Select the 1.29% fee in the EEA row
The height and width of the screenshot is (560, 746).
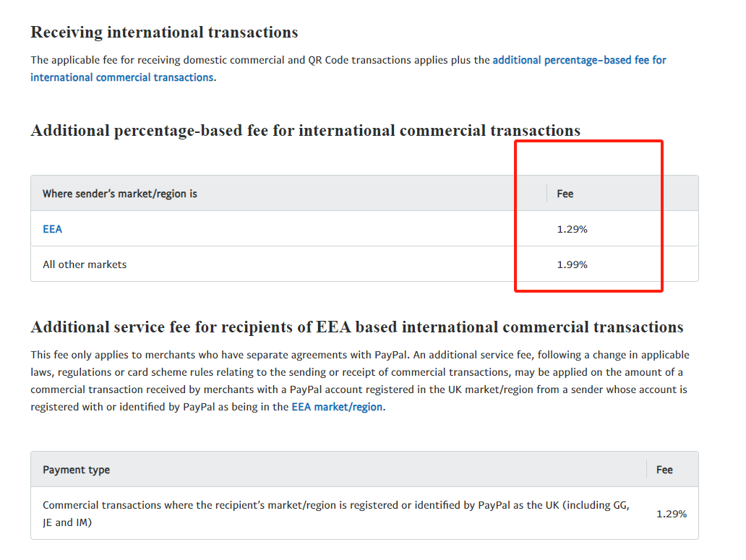pos(573,229)
